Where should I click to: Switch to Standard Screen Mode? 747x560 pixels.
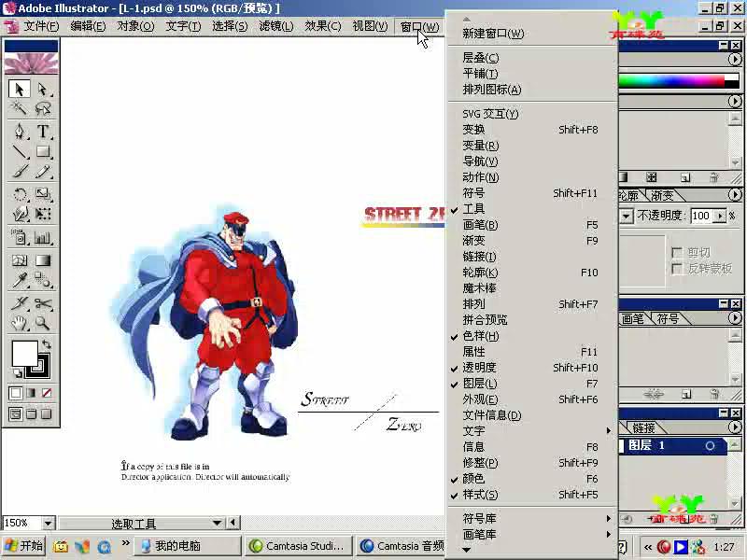point(16,413)
